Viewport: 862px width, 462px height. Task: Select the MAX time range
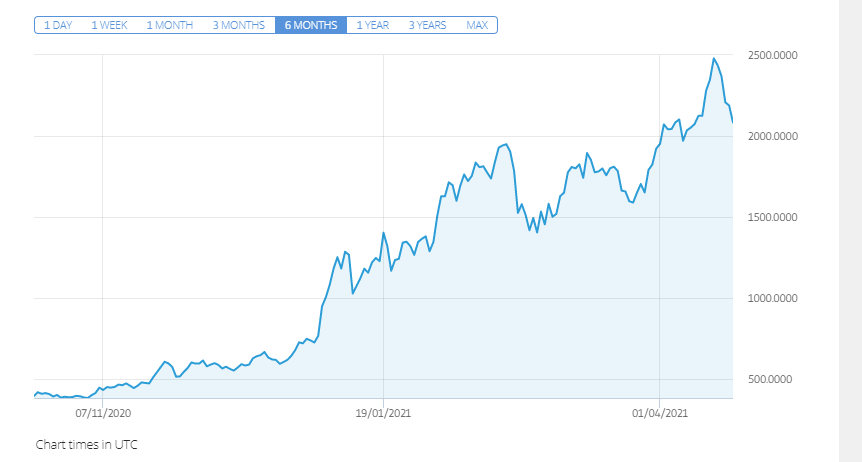pos(477,25)
